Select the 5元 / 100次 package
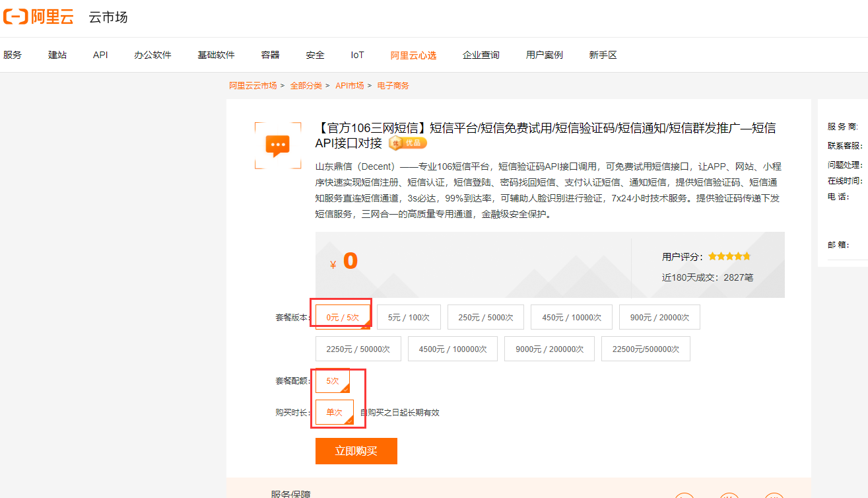The width and height of the screenshot is (868, 498). click(x=409, y=317)
